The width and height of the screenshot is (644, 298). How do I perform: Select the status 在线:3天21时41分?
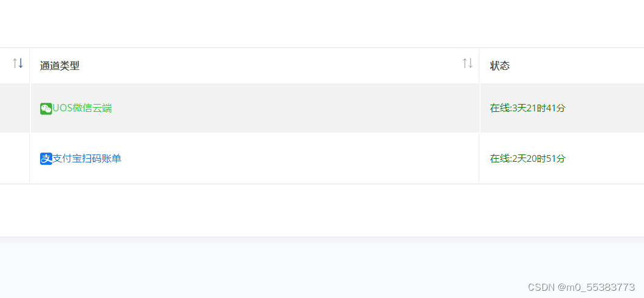point(528,108)
